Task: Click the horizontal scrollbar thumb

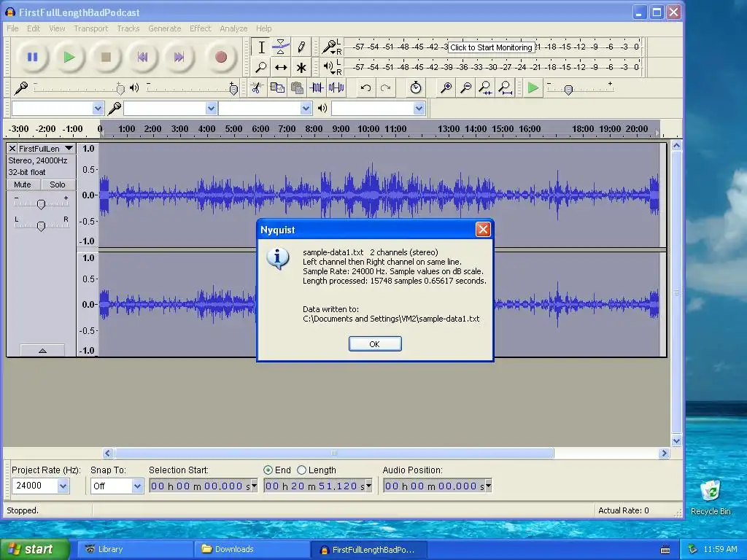Action: click(334, 453)
